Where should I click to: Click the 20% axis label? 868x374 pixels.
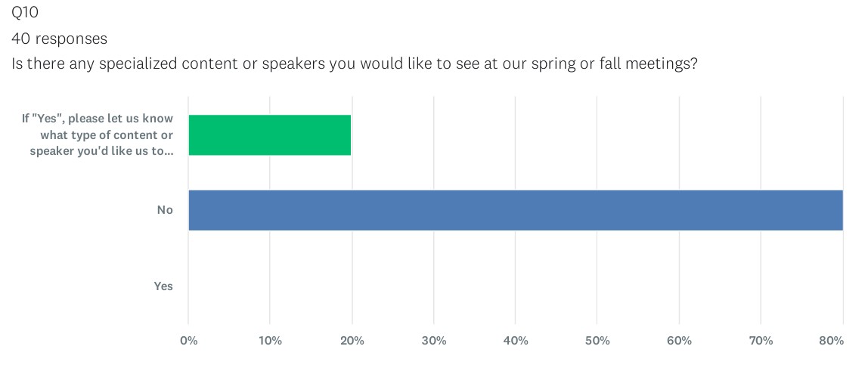(x=352, y=341)
